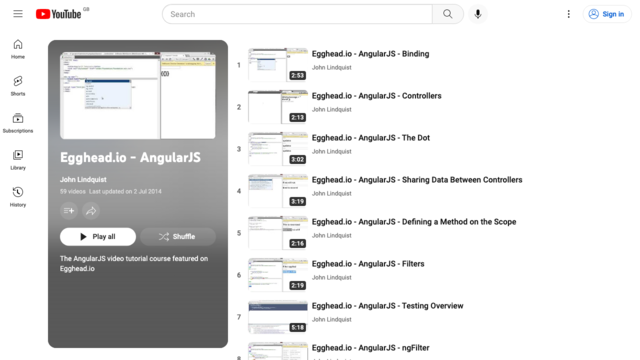This screenshot has width=640, height=360.
Task: Open the Testing Overview video thumbnail
Action: coord(278,317)
